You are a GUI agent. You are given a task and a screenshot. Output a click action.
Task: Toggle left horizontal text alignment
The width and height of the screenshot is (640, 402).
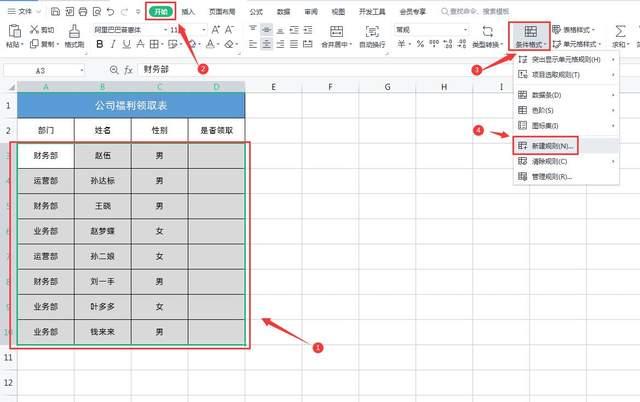(253, 44)
